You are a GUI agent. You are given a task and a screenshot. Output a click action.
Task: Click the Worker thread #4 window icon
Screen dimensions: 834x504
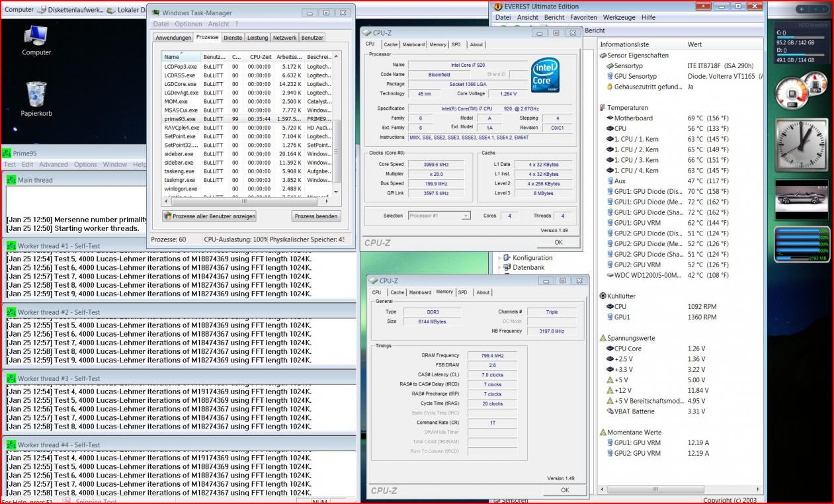[x=11, y=444]
